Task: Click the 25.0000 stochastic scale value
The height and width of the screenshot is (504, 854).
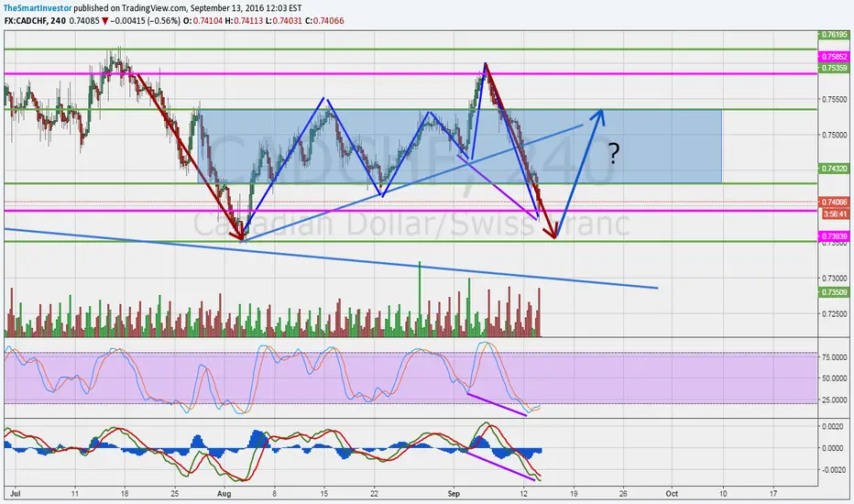Action: (835, 400)
